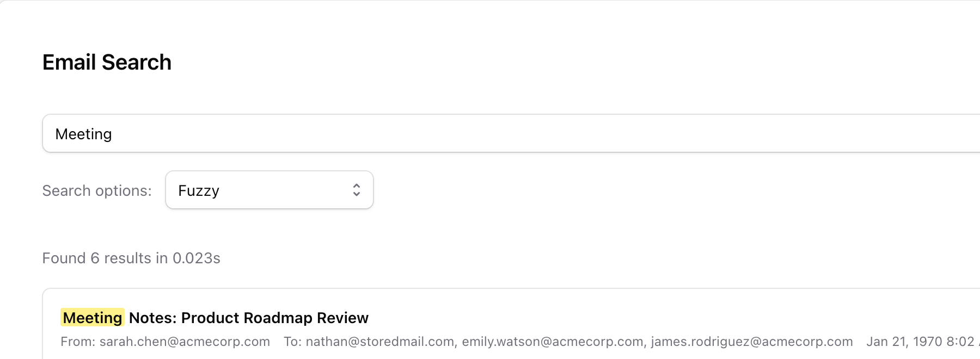This screenshot has width=980, height=359.
Task: Click recipient nathan@storedmail.com
Action: 380,342
